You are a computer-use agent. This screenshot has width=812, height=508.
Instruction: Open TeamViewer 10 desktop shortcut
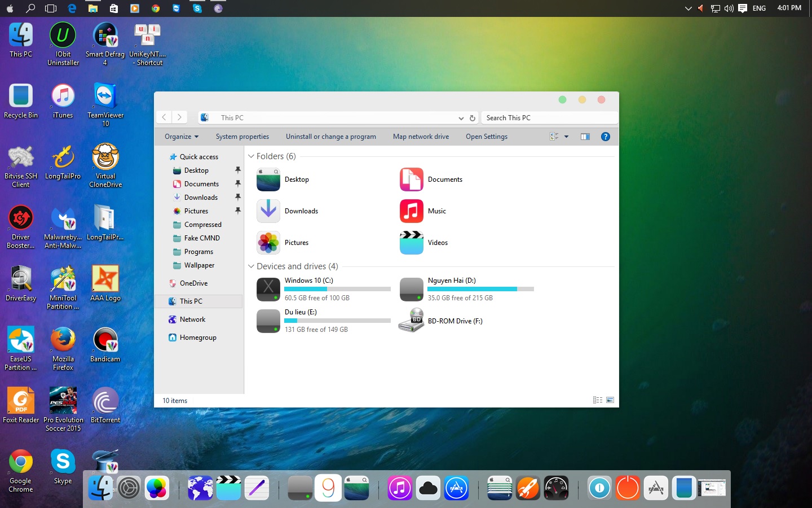105,105
